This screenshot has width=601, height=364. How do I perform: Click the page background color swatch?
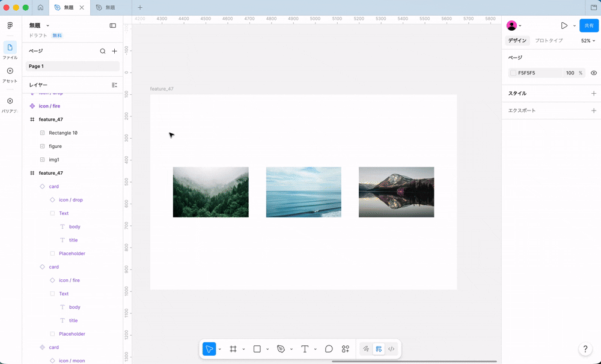click(513, 73)
